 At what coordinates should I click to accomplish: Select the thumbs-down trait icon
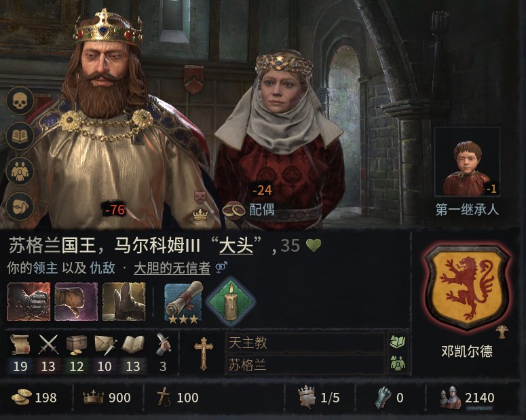(x=76, y=301)
